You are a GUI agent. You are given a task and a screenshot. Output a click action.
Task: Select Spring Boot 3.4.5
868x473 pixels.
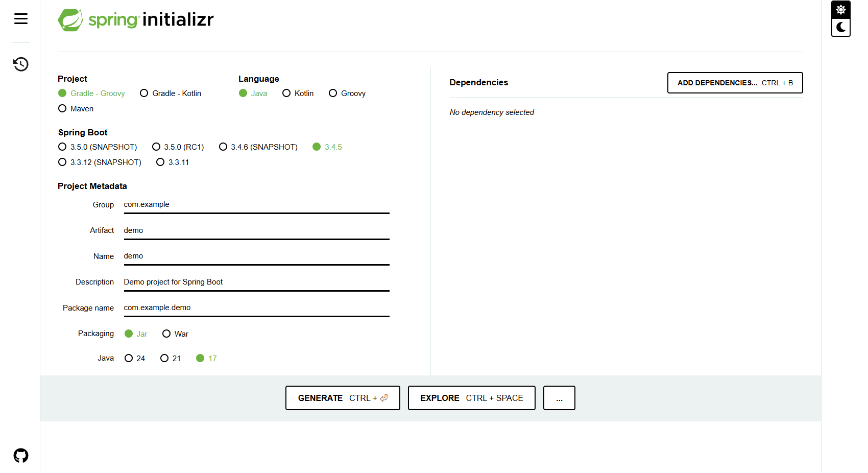click(327, 147)
